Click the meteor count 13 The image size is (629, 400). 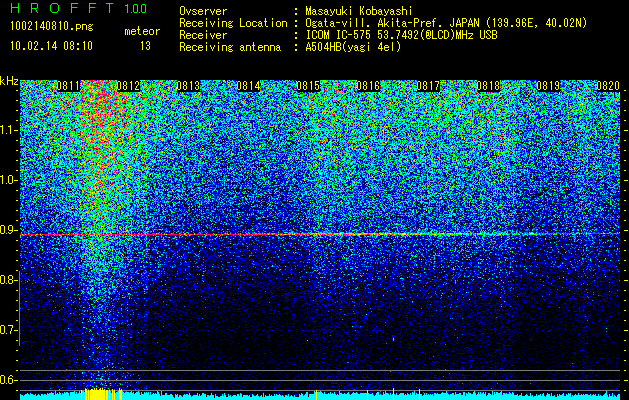click(145, 46)
